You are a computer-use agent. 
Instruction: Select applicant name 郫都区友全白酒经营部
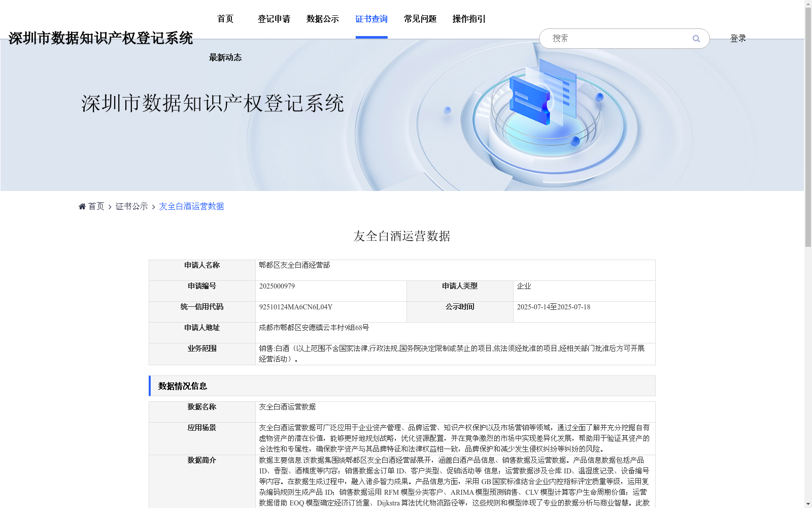pos(294,265)
